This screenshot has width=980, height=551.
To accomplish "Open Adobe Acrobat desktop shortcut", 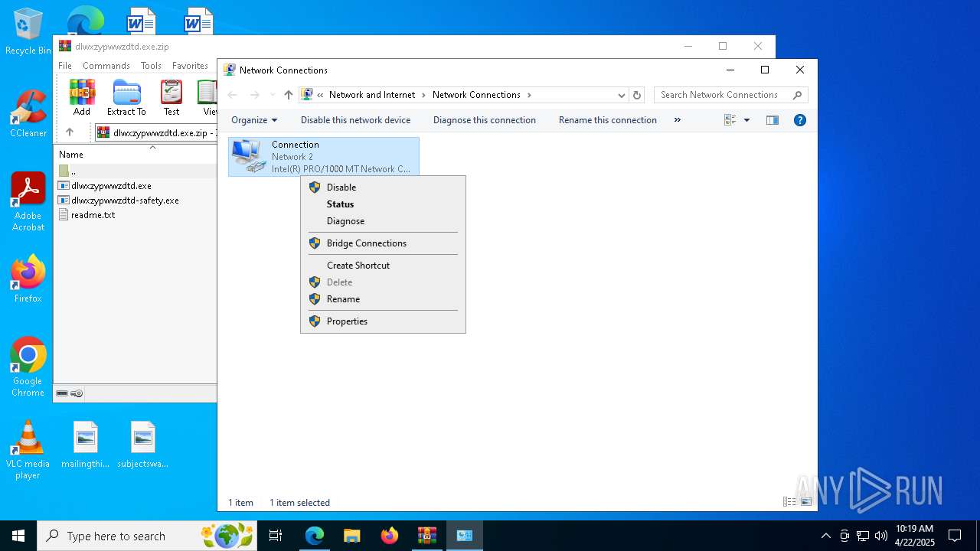I will point(28,202).
